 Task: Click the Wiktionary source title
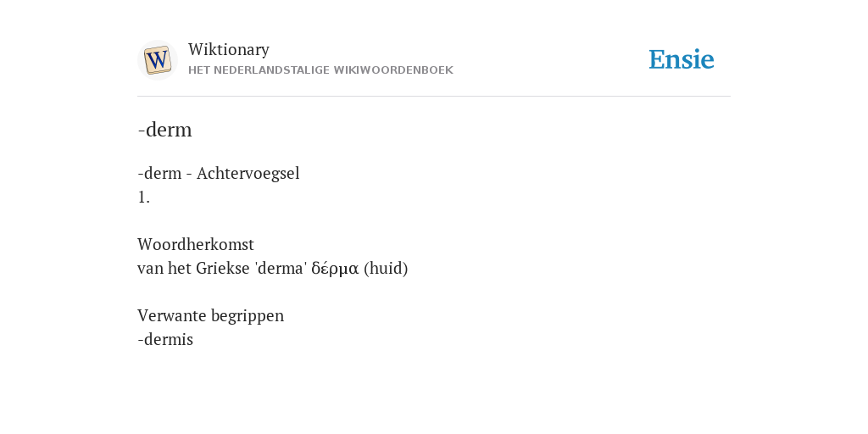(x=229, y=49)
